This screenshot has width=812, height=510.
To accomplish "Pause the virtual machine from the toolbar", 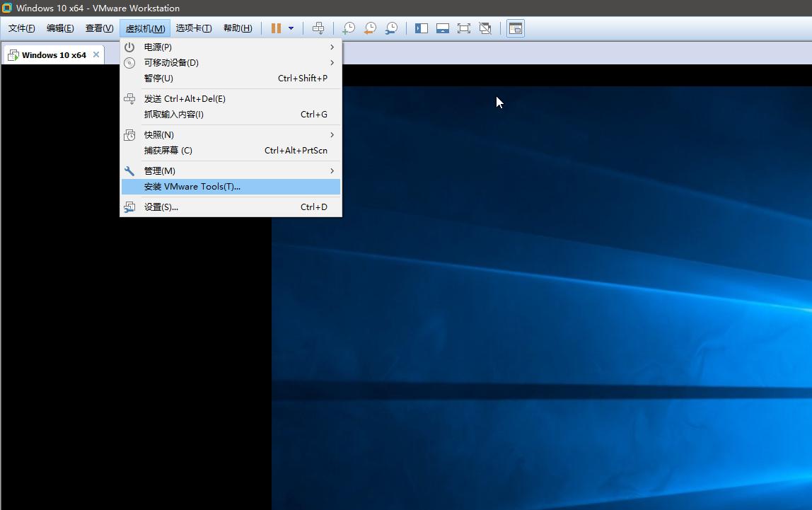I will click(x=276, y=28).
